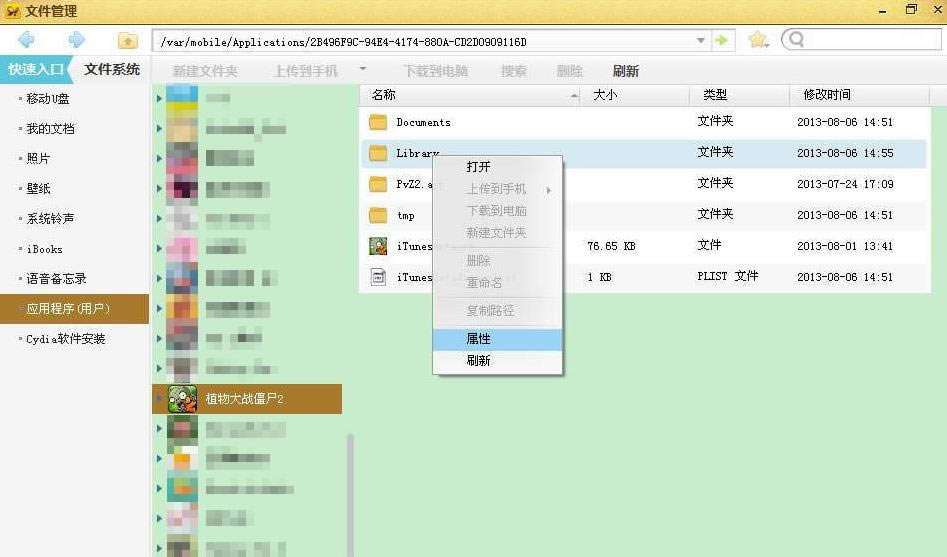Click the forward navigation arrow
The width and height of the screenshot is (947, 557).
coord(76,40)
